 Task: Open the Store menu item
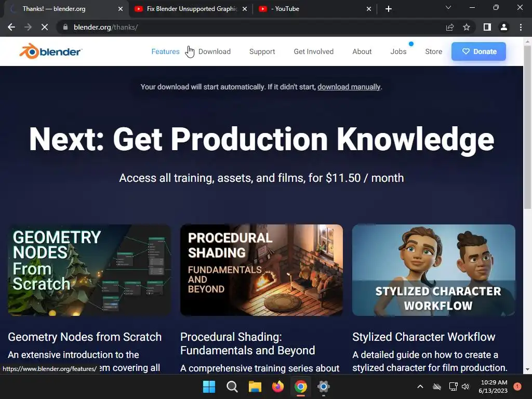tap(434, 51)
